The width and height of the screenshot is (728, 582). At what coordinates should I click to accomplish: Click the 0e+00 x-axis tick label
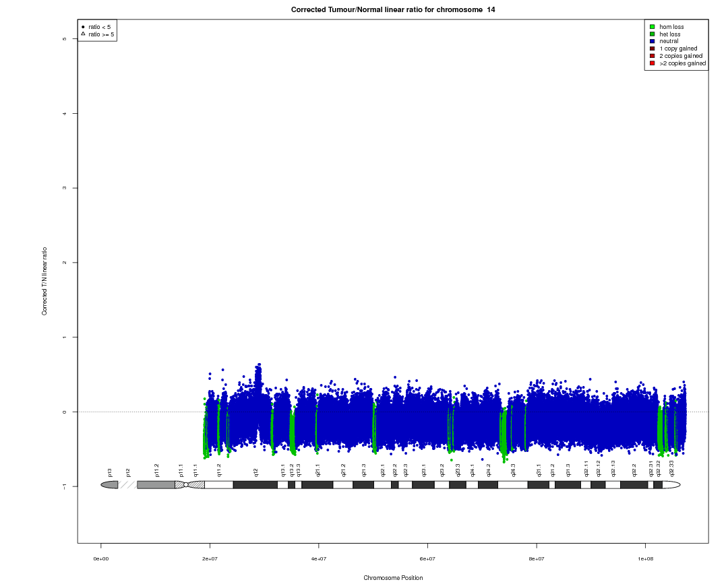(100, 559)
